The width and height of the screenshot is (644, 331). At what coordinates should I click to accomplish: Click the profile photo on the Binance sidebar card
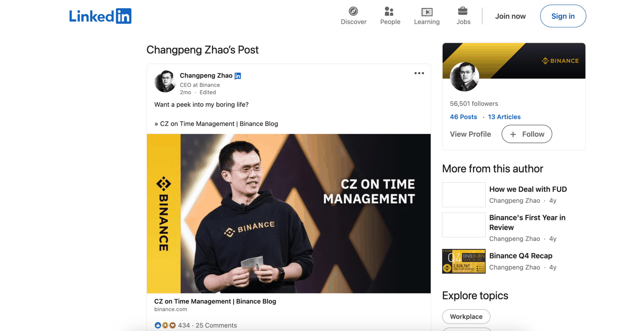[464, 77]
